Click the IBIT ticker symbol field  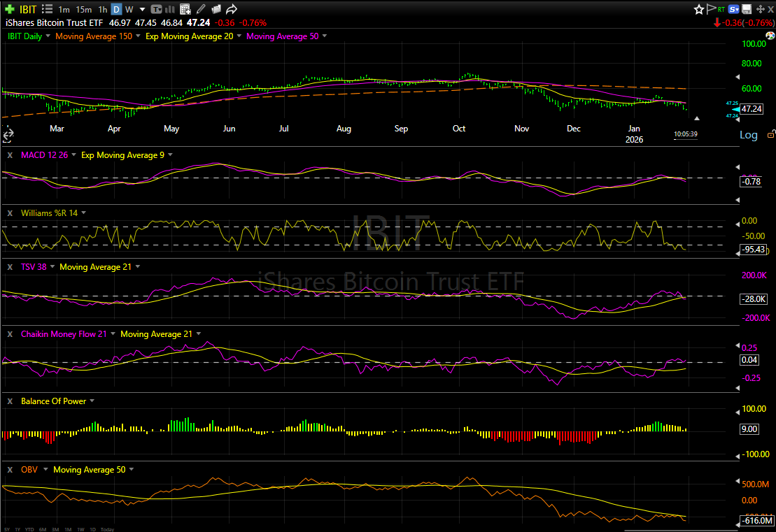tap(28, 9)
